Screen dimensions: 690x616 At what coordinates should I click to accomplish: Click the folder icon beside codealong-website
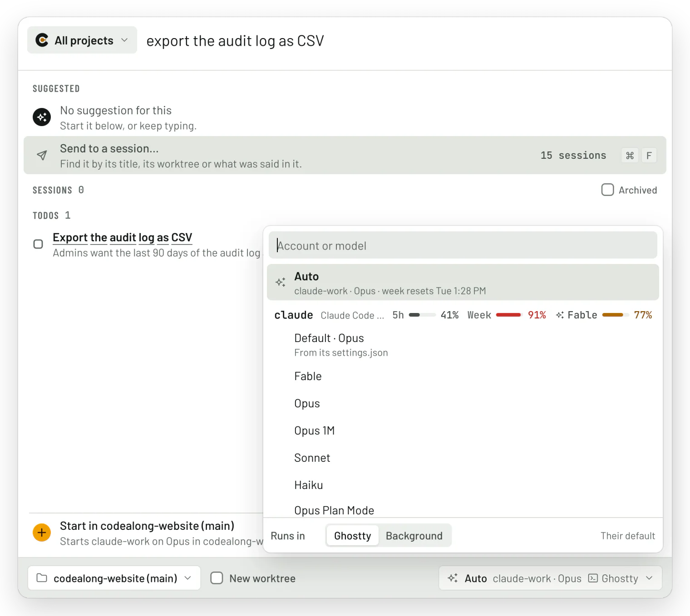[42, 578]
